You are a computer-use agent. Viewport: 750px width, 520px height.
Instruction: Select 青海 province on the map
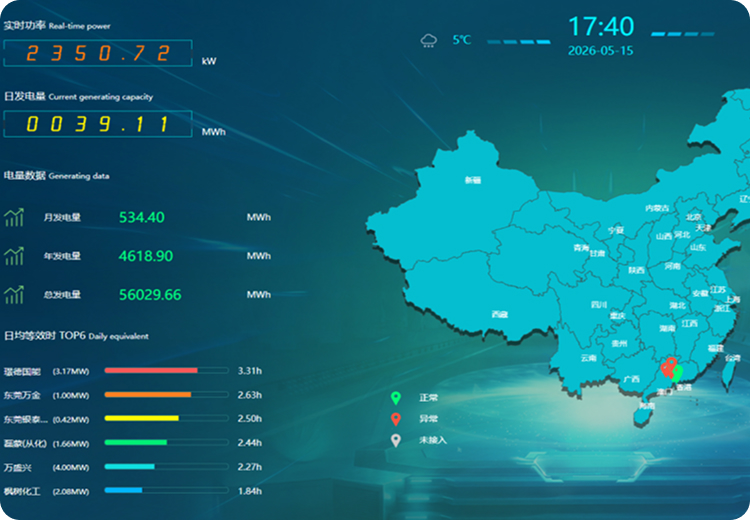[581, 247]
